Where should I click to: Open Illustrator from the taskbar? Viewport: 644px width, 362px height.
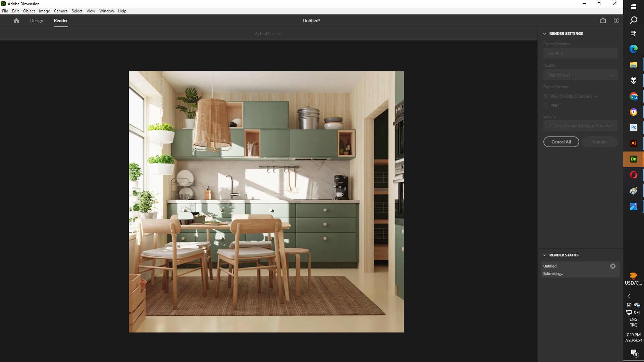633,143
